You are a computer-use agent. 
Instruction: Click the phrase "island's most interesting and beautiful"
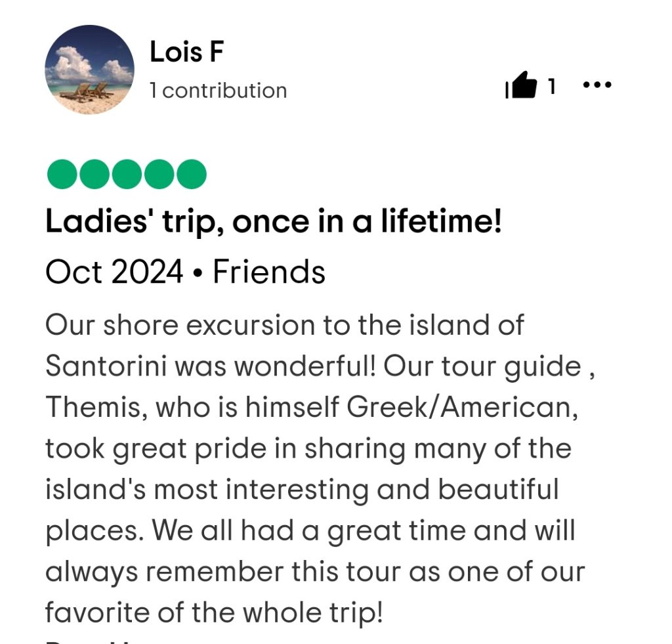(302, 490)
